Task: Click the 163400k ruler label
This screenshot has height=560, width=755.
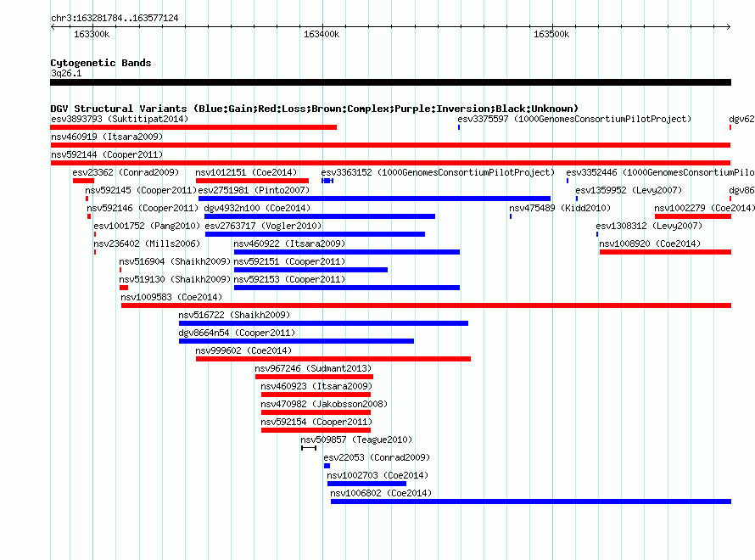Action: point(322,34)
